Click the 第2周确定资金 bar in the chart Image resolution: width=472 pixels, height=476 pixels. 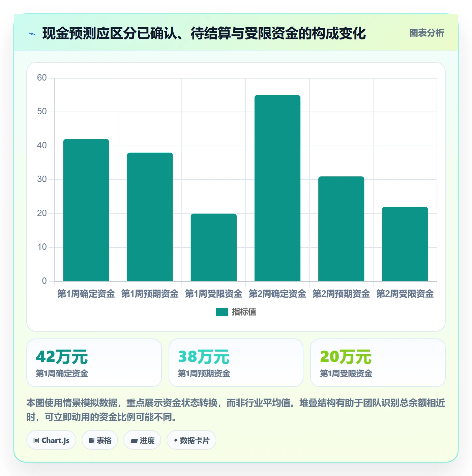coord(277,188)
